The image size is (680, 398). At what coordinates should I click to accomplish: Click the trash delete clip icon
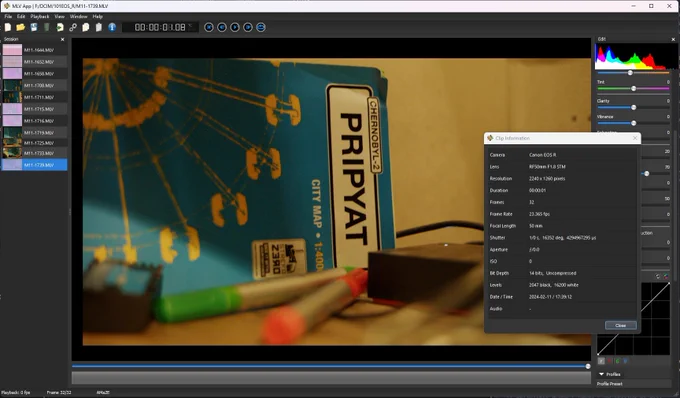coord(46,27)
